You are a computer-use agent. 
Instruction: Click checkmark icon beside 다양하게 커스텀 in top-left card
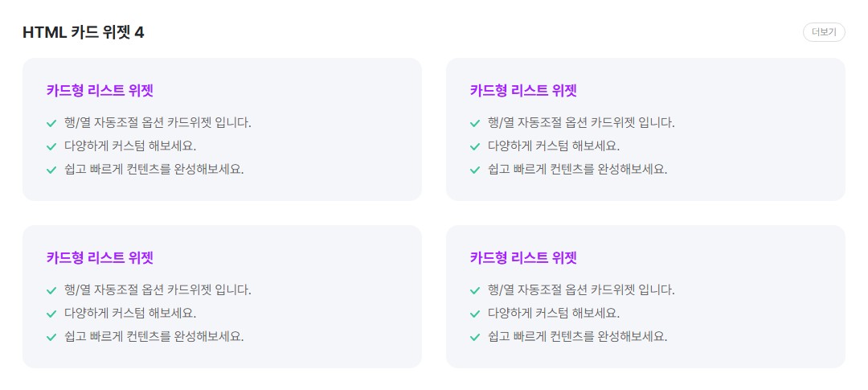click(x=51, y=146)
